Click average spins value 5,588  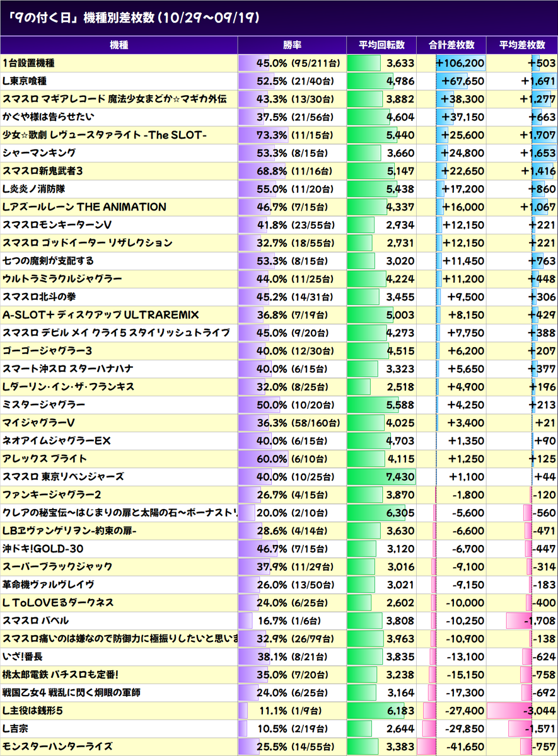click(x=381, y=404)
